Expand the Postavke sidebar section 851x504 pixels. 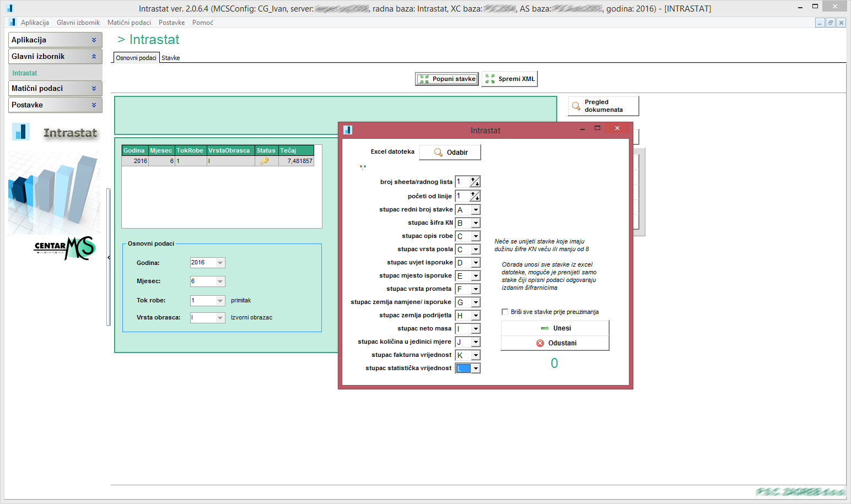pyautogui.click(x=55, y=105)
